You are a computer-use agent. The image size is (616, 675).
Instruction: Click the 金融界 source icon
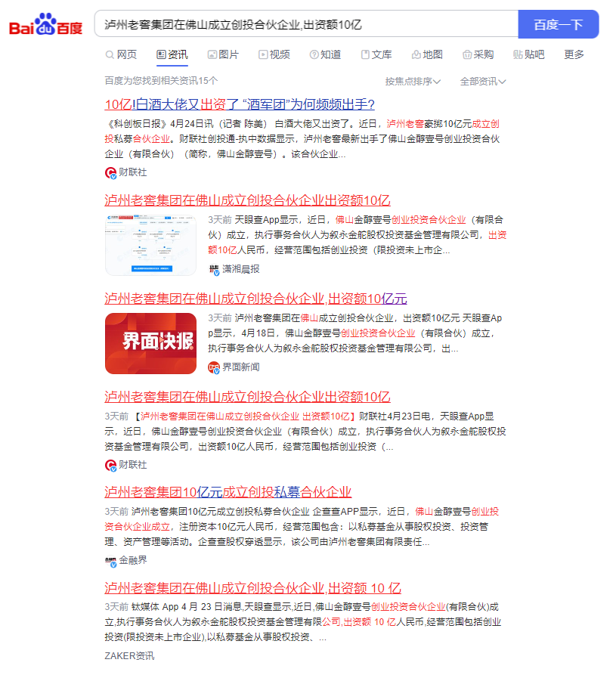(110, 561)
